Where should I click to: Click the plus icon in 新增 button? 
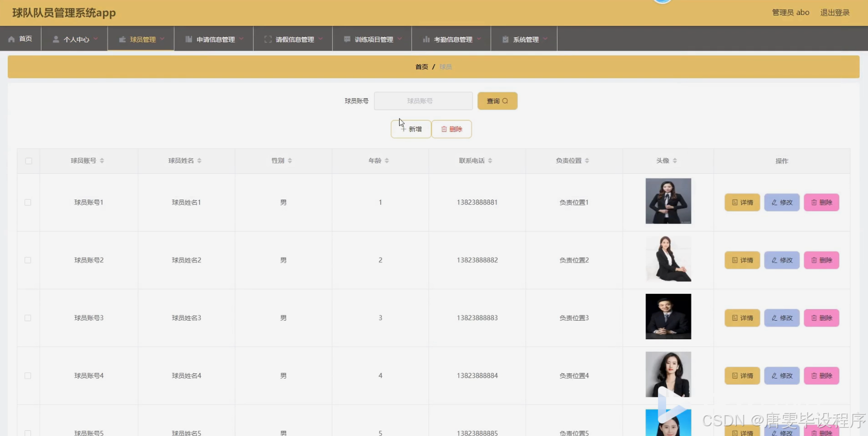(403, 129)
